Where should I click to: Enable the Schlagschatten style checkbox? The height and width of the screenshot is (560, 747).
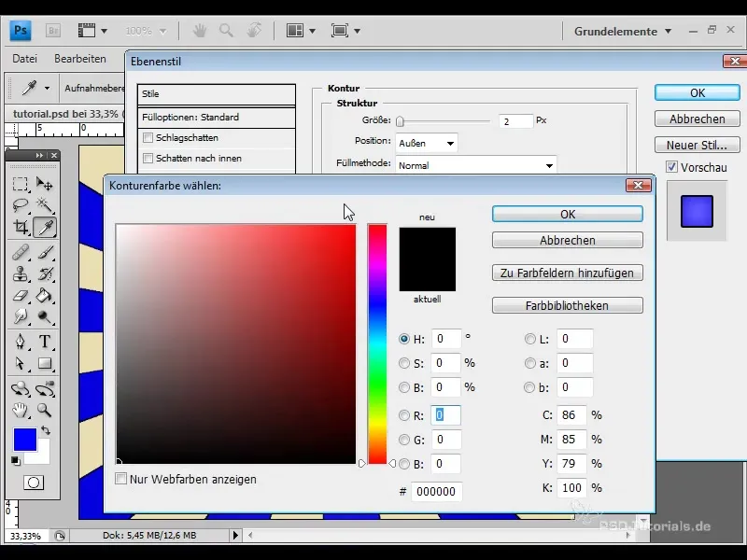coord(148,137)
